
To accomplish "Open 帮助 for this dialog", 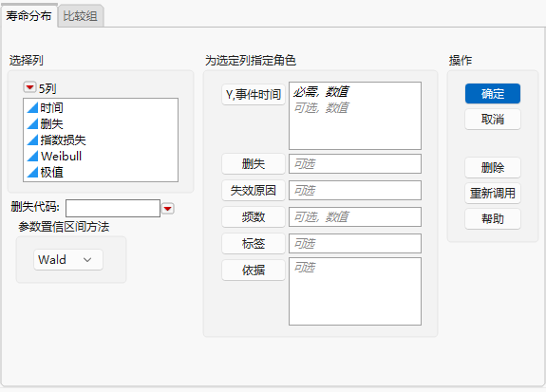I will click(493, 218).
